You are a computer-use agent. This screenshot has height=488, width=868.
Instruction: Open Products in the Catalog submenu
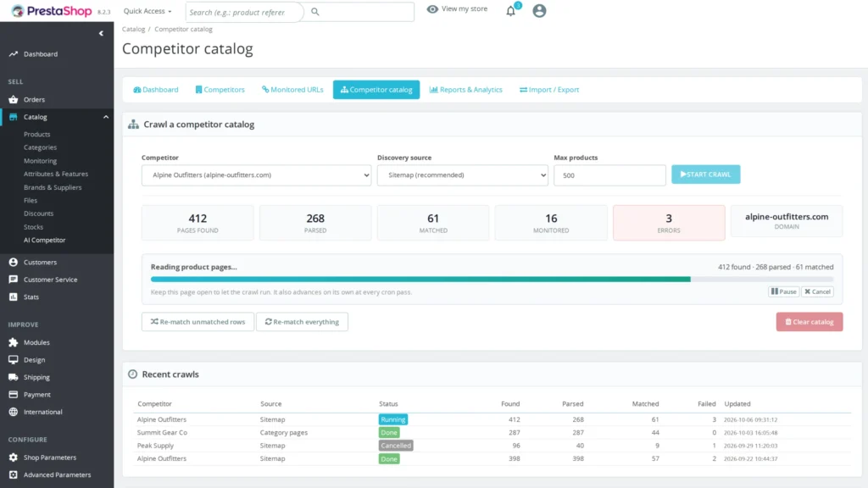click(x=37, y=135)
